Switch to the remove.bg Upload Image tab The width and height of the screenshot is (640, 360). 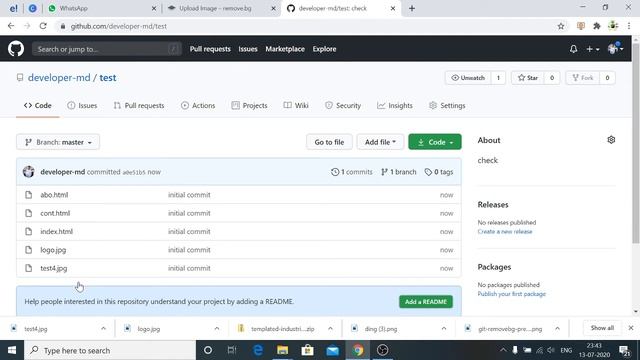(222, 8)
